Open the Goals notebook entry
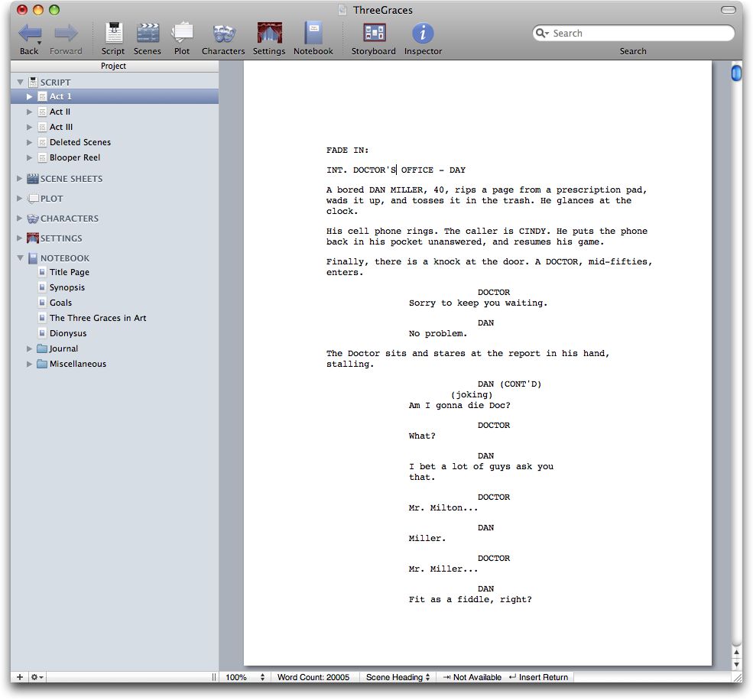753x700 pixels. click(x=60, y=303)
